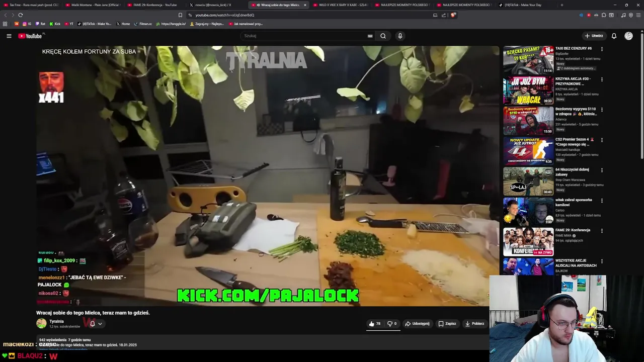Reload the page in browser toolbar
644x362 pixels.
click(x=20, y=15)
